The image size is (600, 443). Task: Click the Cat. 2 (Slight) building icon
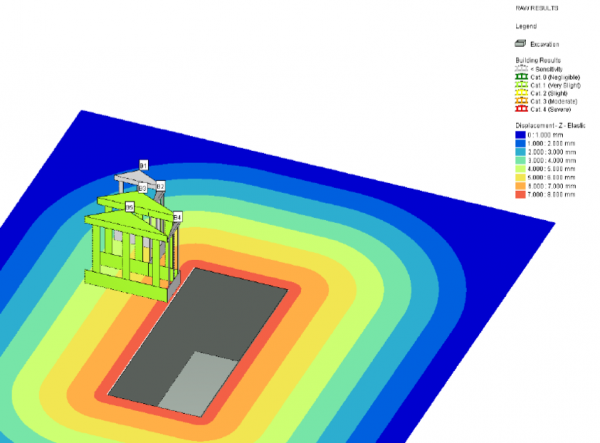[521, 93]
